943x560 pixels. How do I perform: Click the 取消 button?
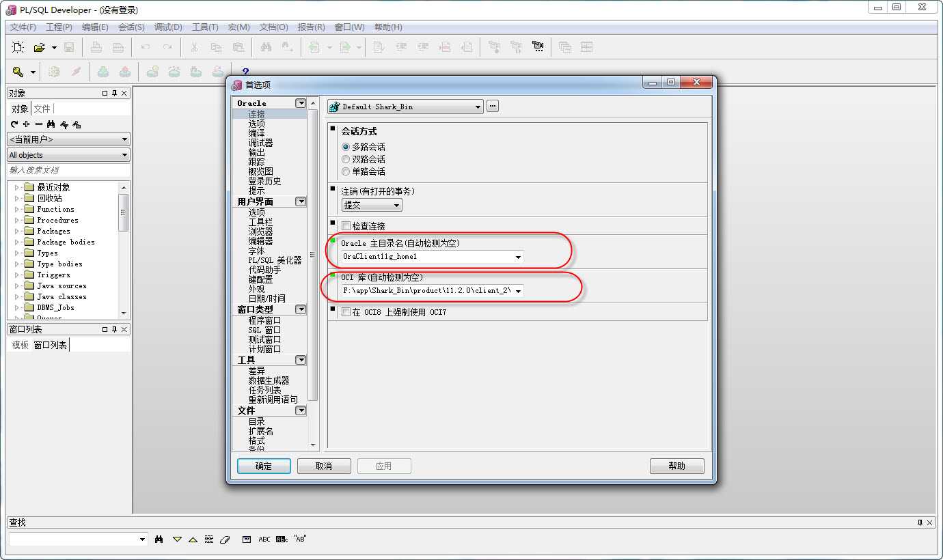point(324,466)
